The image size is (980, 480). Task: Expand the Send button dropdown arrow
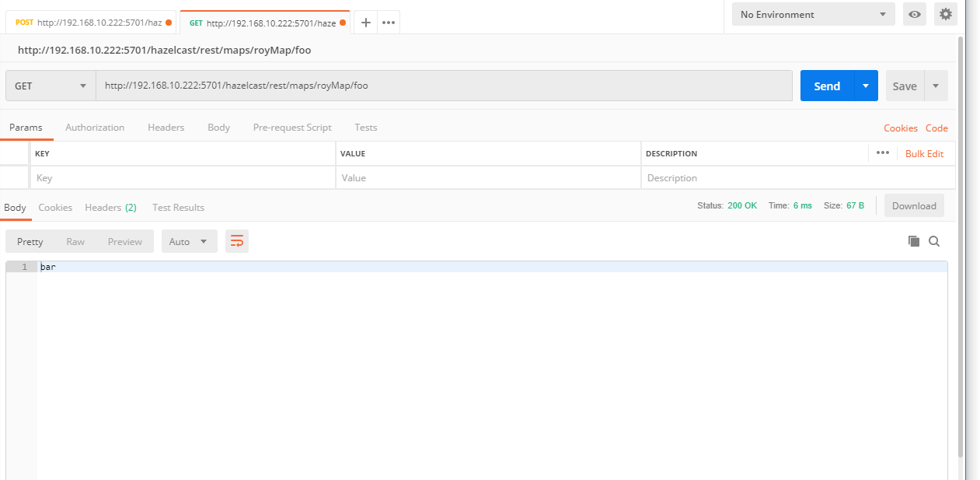pos(866,86)
